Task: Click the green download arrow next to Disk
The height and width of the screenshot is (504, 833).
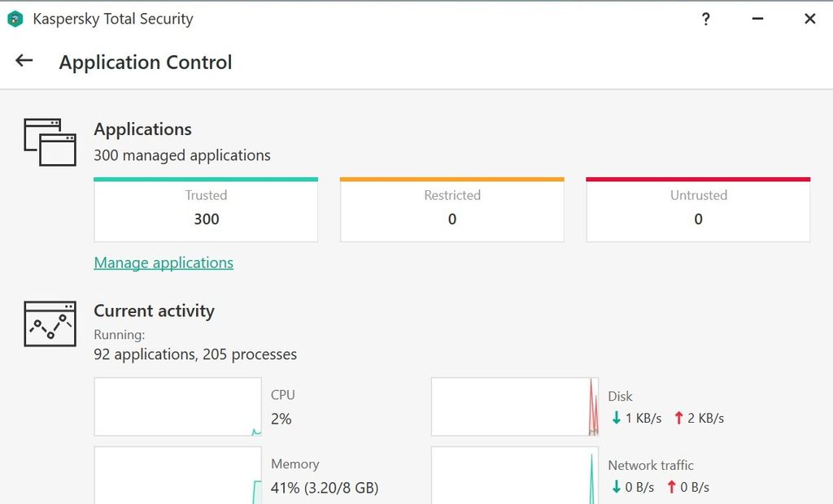Action: [x=616, y=418]
